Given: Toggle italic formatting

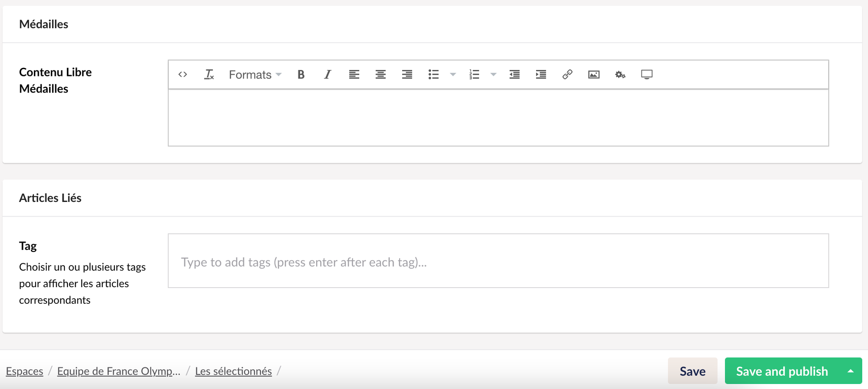Looking at the screenshot, I should (x=327, y=75).
